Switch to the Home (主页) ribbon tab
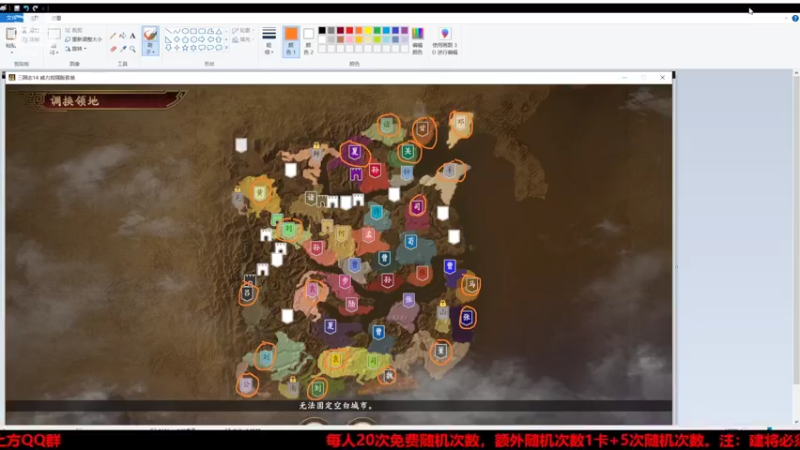 [x=34, y=18]
